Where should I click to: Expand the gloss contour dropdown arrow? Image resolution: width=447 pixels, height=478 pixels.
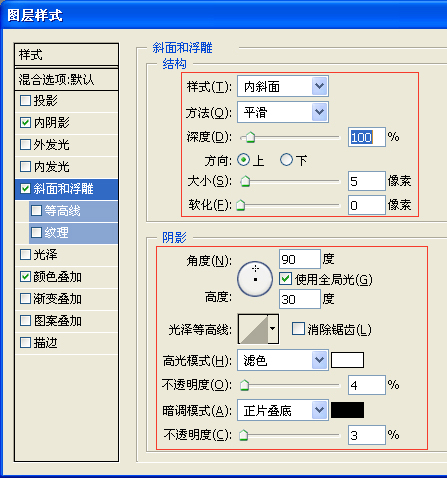[273, 329]
